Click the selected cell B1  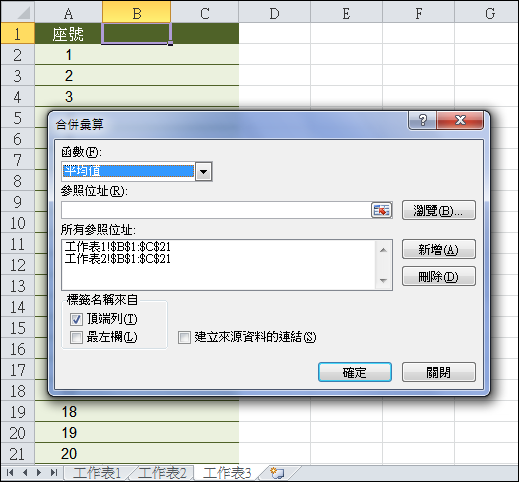pos(136,33)
